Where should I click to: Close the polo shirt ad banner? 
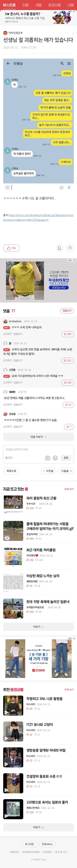[74, 261]
